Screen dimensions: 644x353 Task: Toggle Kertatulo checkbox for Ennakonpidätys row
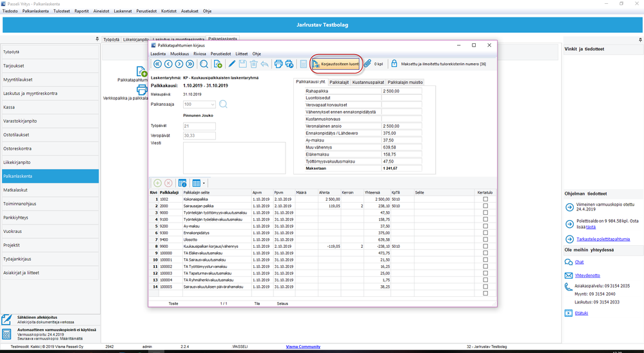[x=485, y=234]
